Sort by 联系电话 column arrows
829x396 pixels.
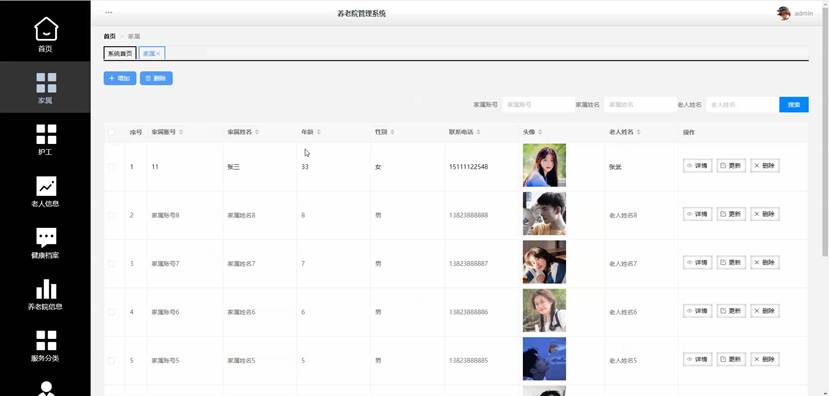pos(478,132)
